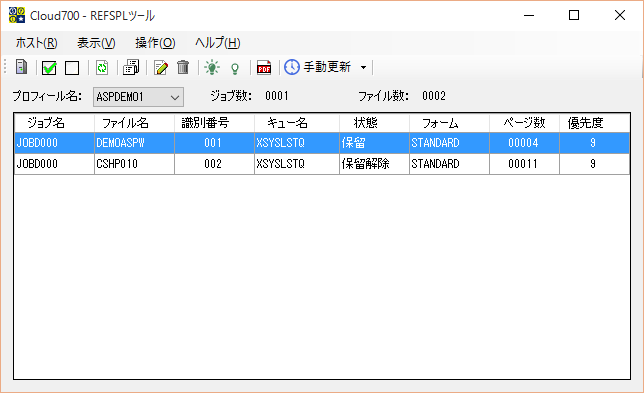Click the 状態 column header

pyautogui.click(x=374, y=123)
